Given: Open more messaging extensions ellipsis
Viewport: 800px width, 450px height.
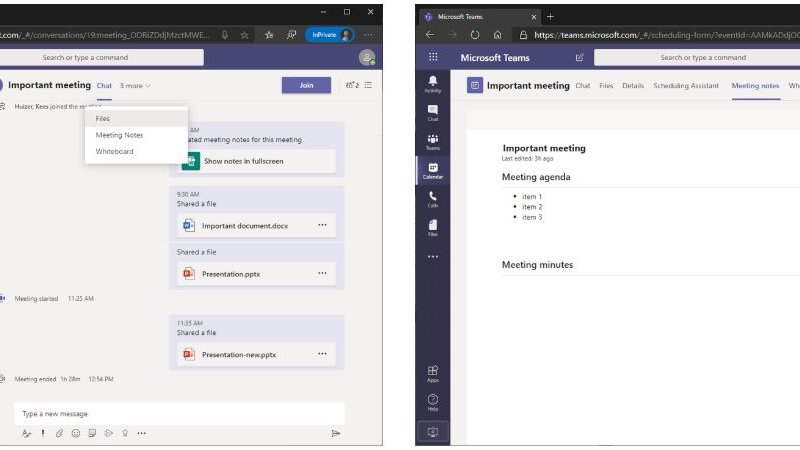Looking at the screenshot, I should (141, 433).
